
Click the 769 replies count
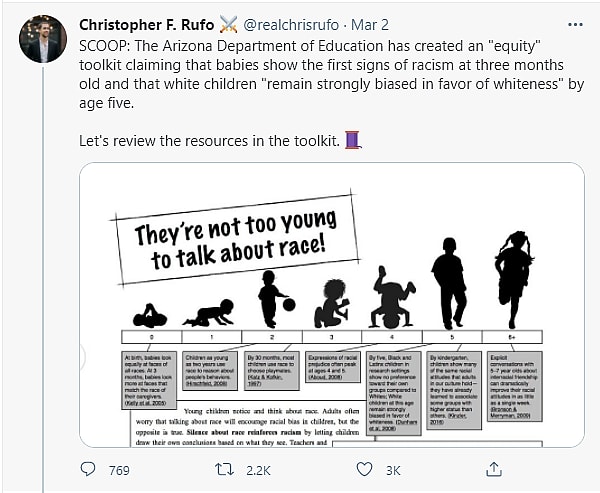coord(119,470)
